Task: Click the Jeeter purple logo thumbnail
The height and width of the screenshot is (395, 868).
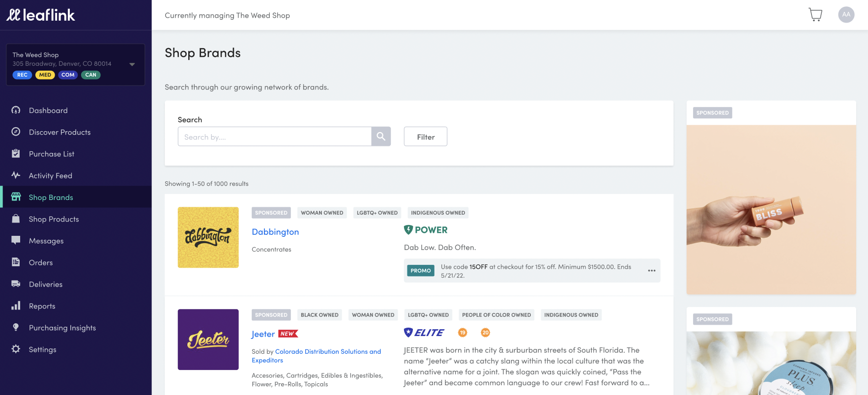Action: (208, 339)
